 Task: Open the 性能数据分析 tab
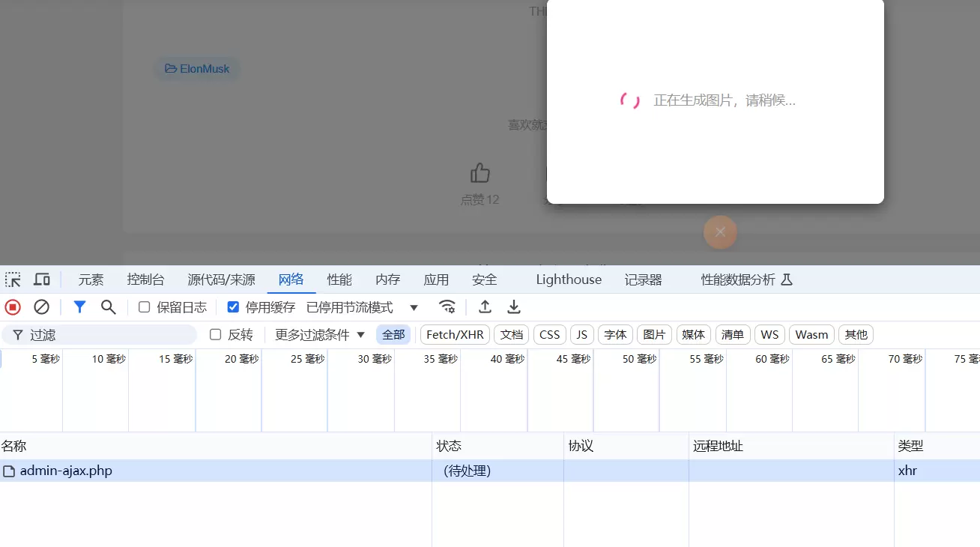(x=738, y=279)
